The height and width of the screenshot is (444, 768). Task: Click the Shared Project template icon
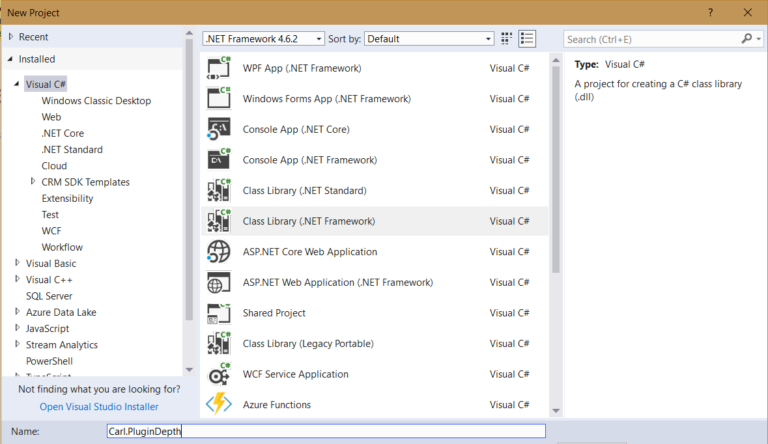point(219,313)
